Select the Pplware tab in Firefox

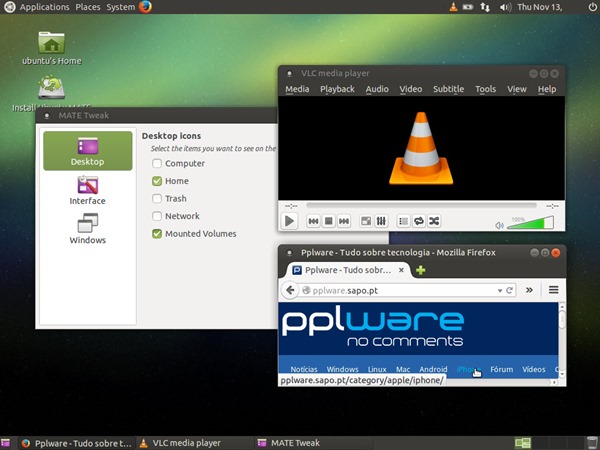click(348, 270)
